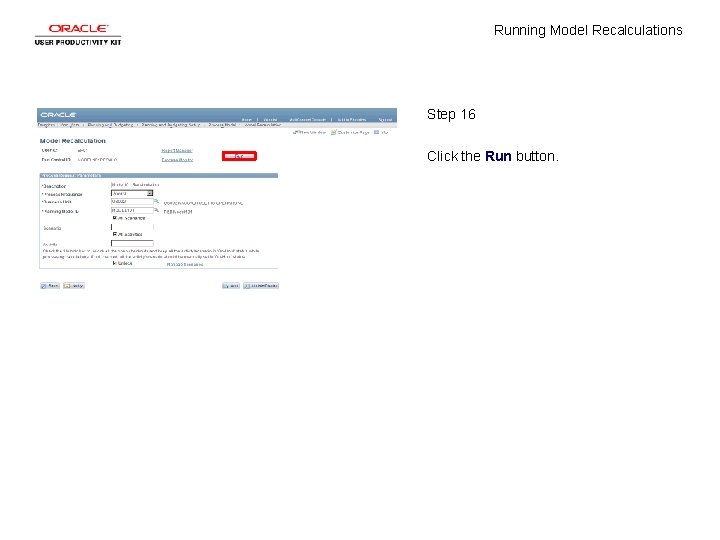Click the Save button

50,286
